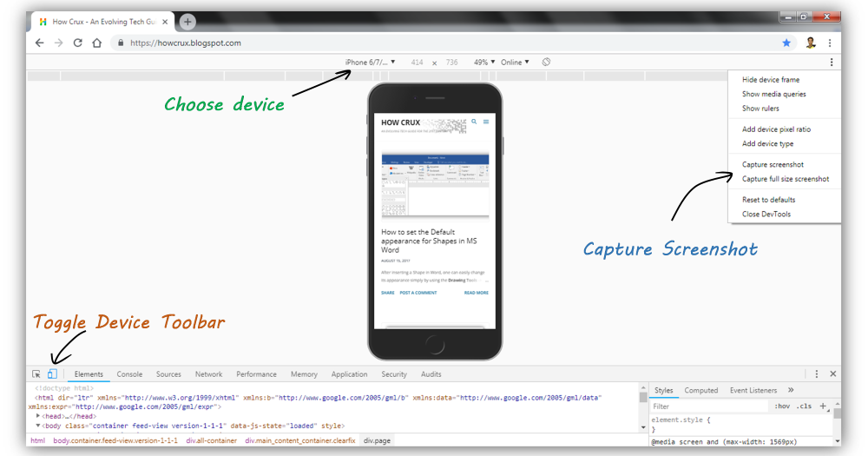Open the Online network throttling dropdown
Image resolution: width=868 pixels, height=456 pixels.
pyautogui.click(x=515, y=62)
